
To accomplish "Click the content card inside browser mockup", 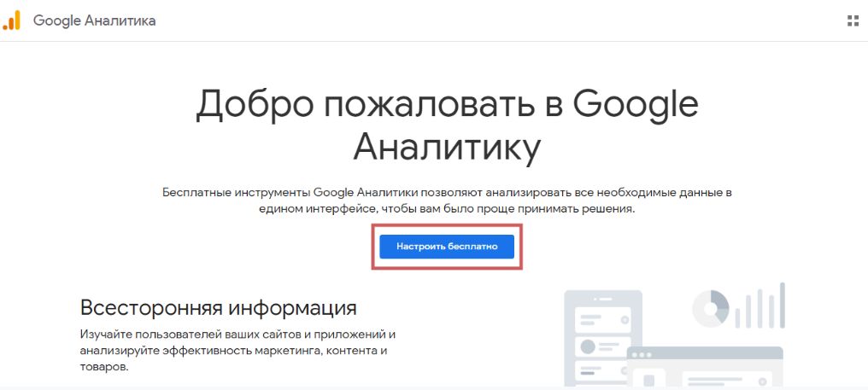I will tap(726, 380).
